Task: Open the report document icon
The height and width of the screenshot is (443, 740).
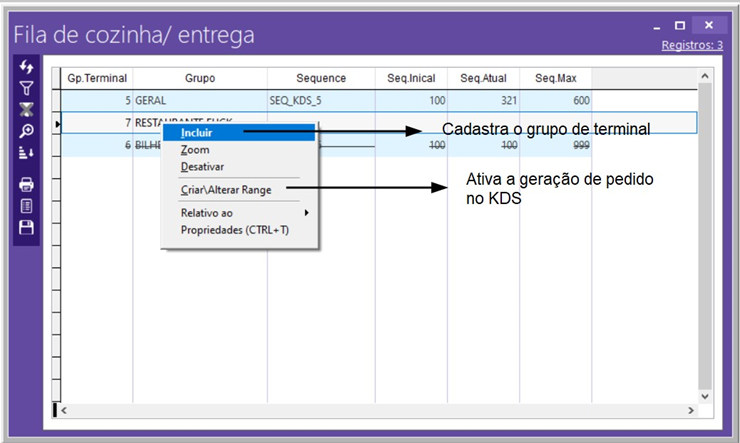Action: [27, 206]
